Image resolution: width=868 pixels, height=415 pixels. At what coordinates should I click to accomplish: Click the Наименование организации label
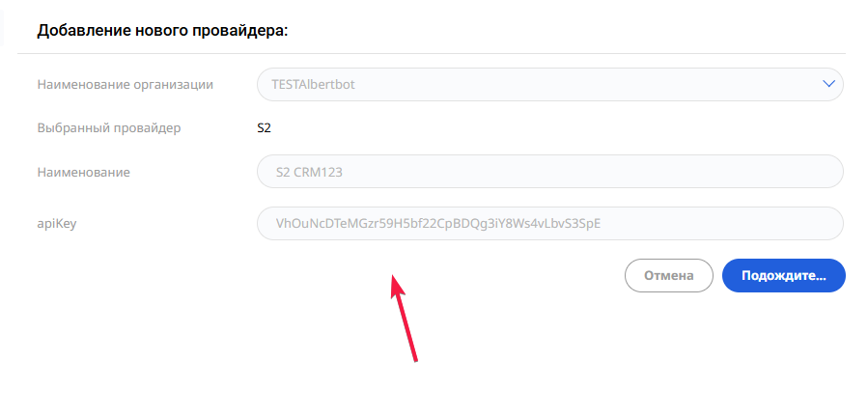125,84
